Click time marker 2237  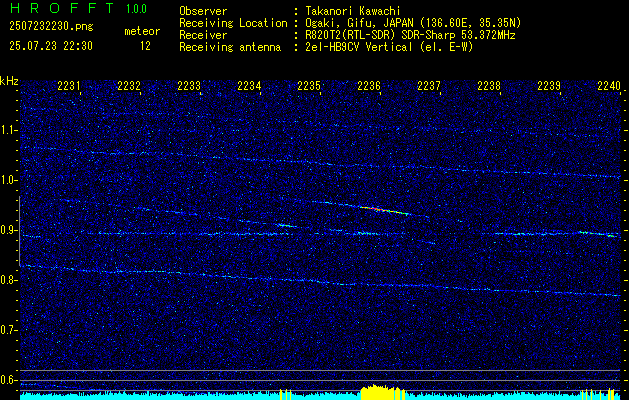click(x=429, y=85)
